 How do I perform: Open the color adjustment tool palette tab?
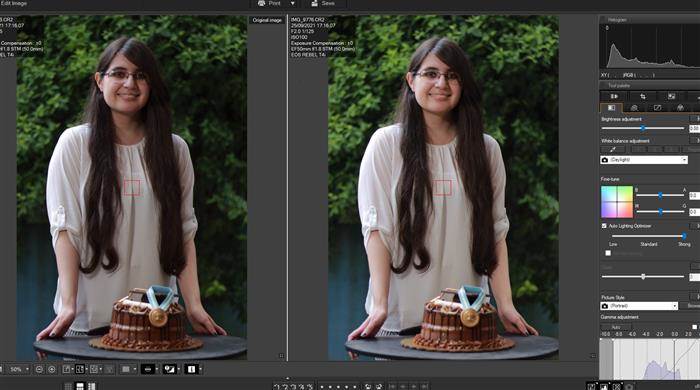[x=680, y=108]
